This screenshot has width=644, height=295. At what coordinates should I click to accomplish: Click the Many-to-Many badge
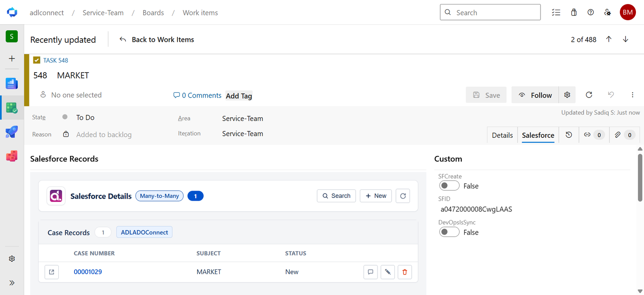point(159,196)
